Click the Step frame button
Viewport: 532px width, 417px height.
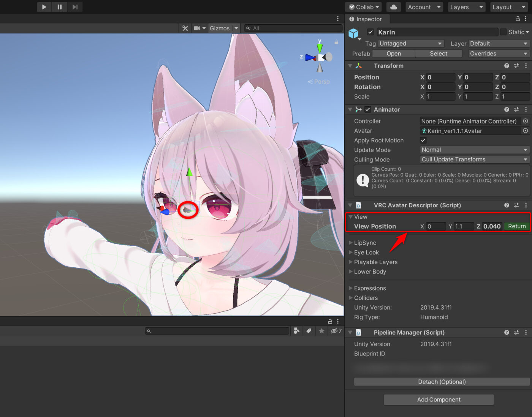click(x=75, y=7)
